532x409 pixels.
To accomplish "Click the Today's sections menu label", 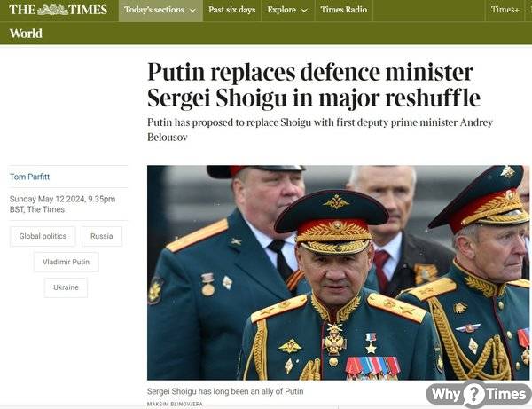I will pos(154,10).
